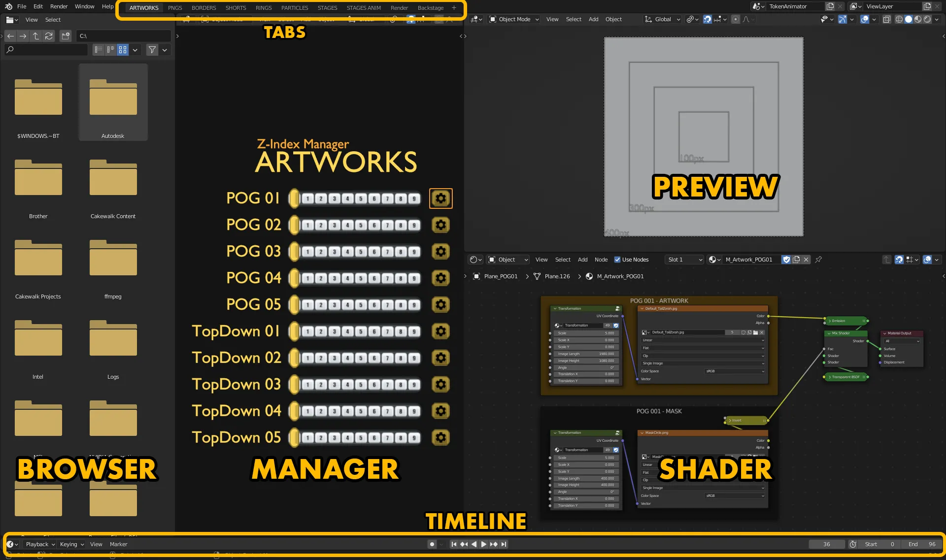Image resolution: width=946 pixels, height=560 pixels.
Task: Jump to the previous keyframe
Action: point(464,544)
